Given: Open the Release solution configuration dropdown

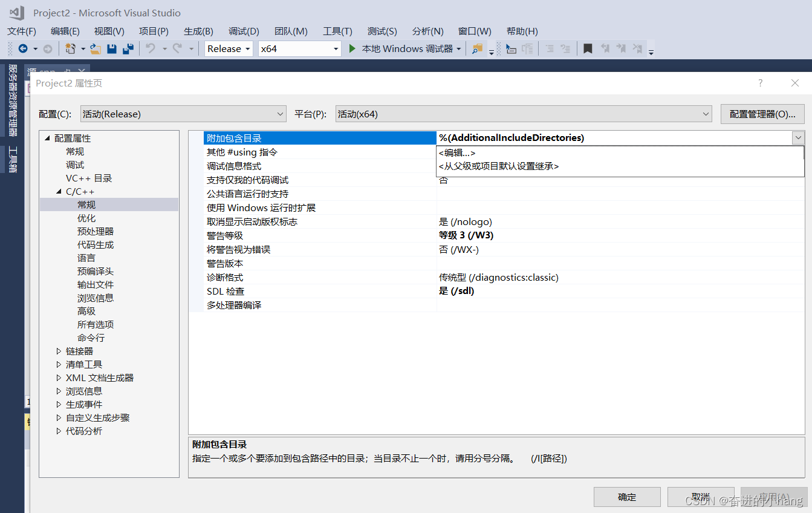Looking at the screenshot, I should click(x=229, y=49).
